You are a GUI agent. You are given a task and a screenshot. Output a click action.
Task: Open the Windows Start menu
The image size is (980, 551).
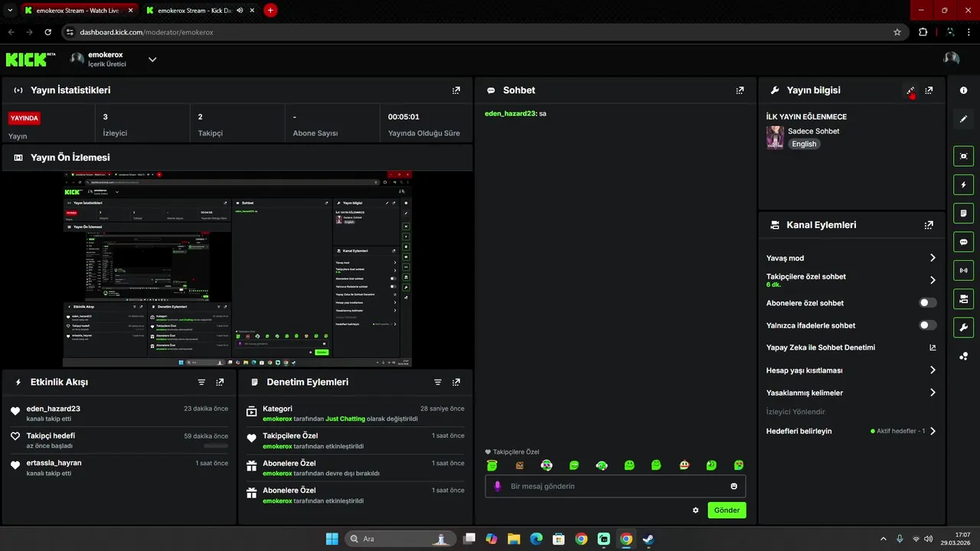click(x=332, y=539)
